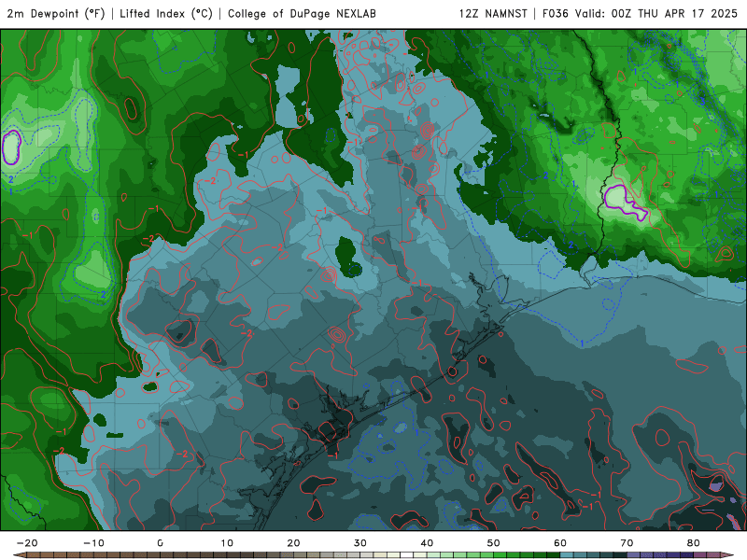Image resolution: width=747 pixels, height=560 pixels.
Task: Click the "50" color scale label
Action: tap(494, 543)
